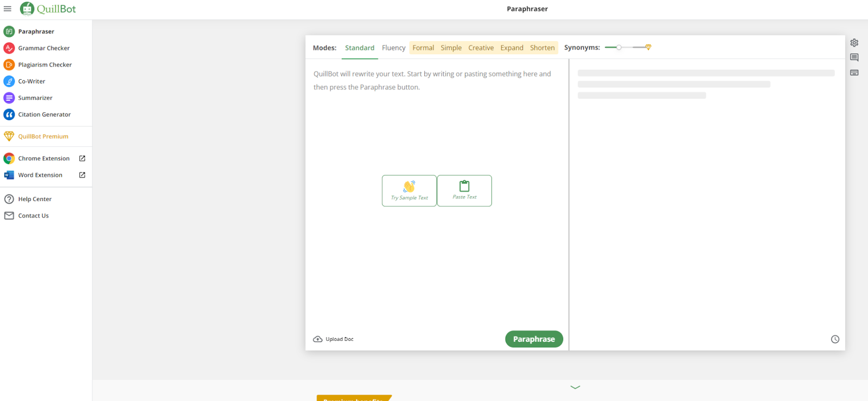Click the QuillBot robot logo

(27, 9)
